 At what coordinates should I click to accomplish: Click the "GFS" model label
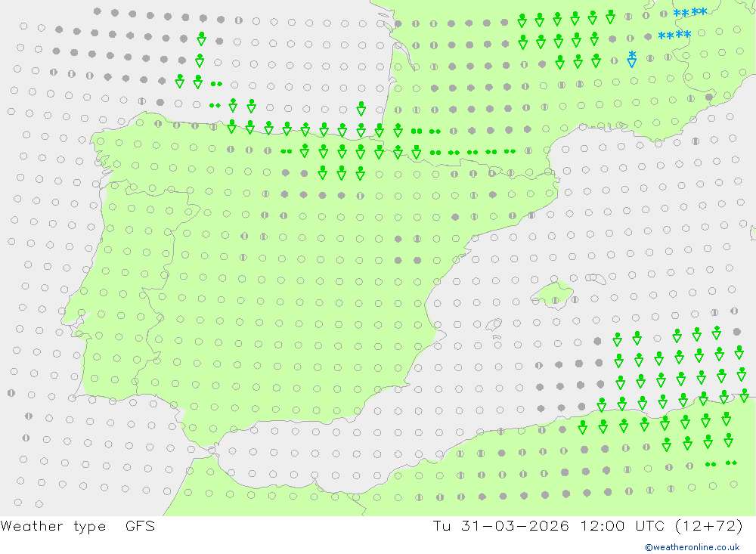click(141, 525)
